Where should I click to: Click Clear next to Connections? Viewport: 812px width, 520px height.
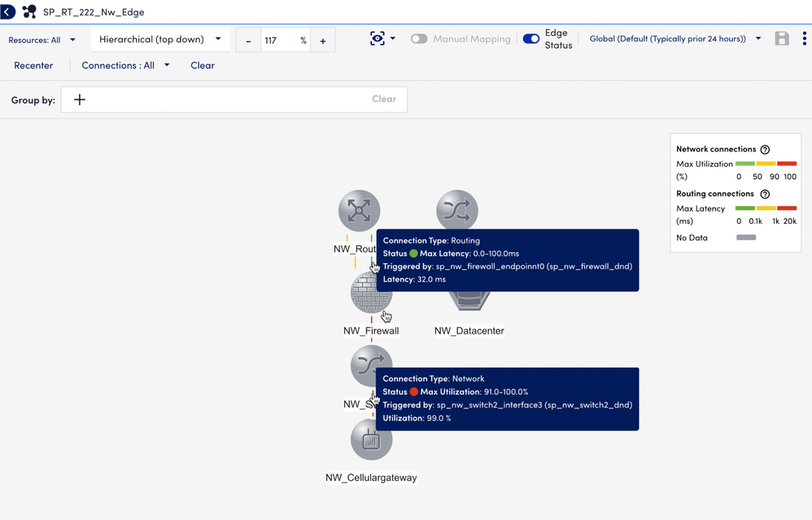tap(203, 65)
